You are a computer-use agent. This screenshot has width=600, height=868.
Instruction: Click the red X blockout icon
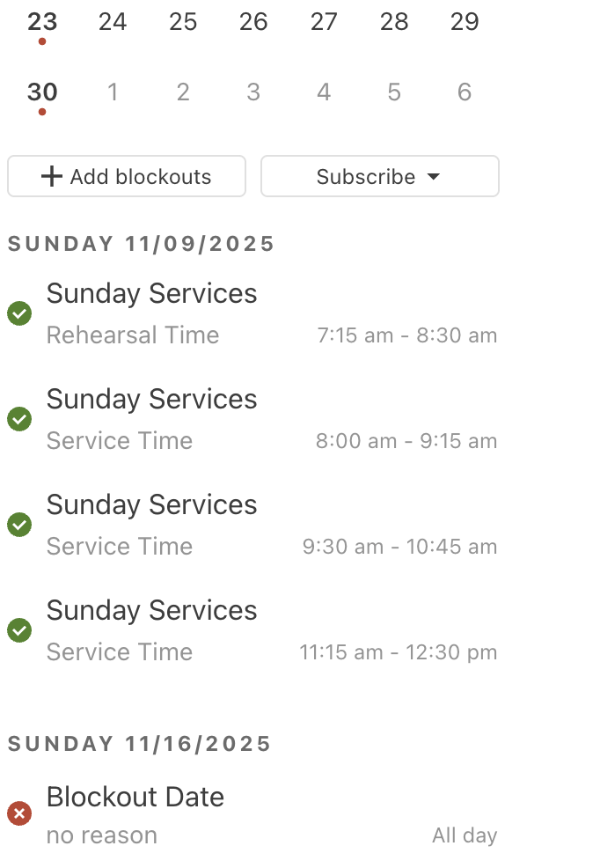point(19,813)
